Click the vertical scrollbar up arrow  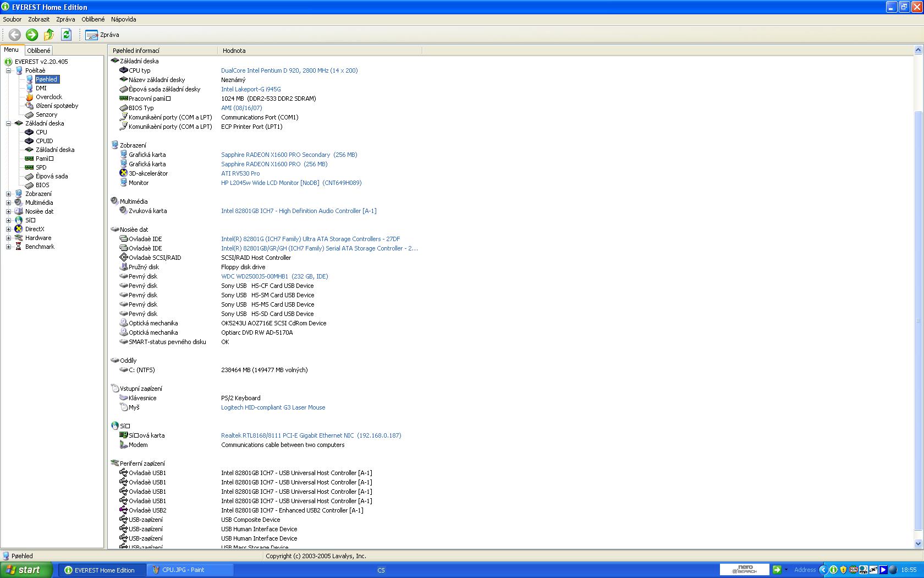pos(918,50)
